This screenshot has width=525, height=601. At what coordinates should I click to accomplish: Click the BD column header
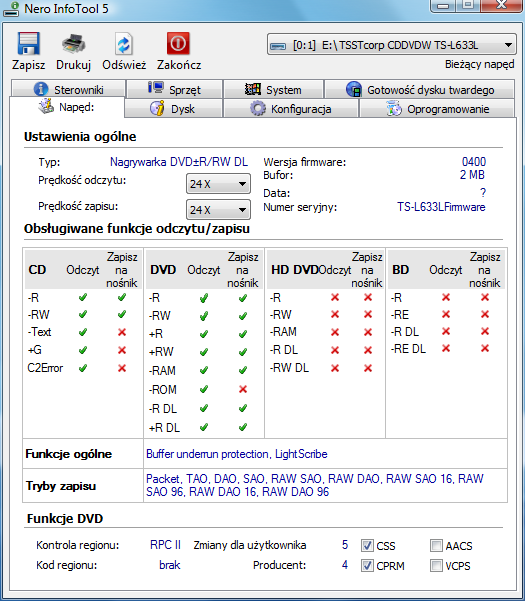point(400,270)
